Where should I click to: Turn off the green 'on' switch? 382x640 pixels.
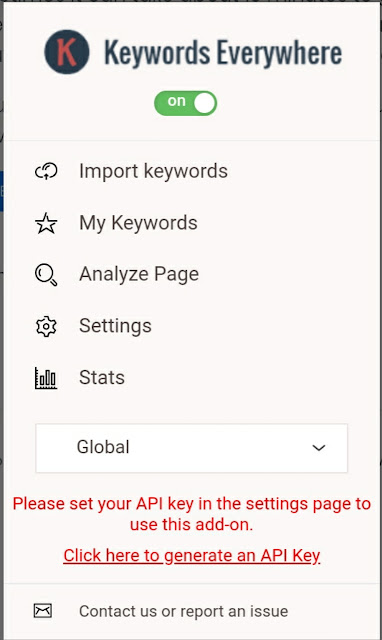click(185, 103)
